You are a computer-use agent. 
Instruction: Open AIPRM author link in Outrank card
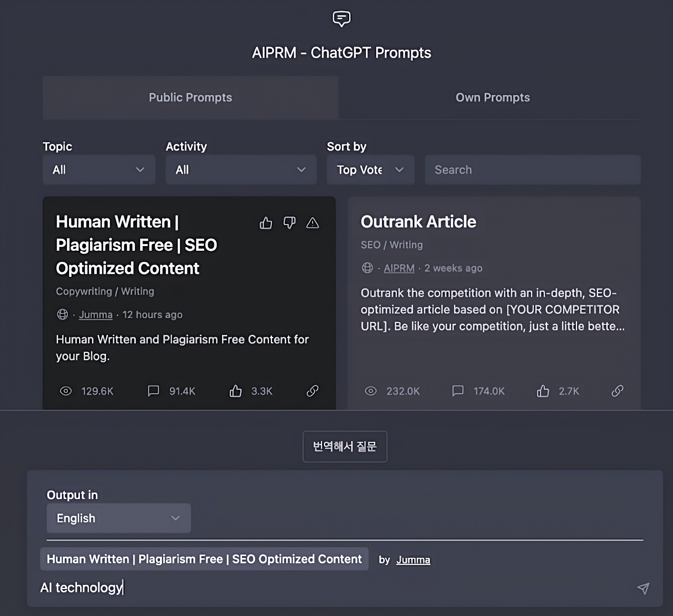point(399,268)
